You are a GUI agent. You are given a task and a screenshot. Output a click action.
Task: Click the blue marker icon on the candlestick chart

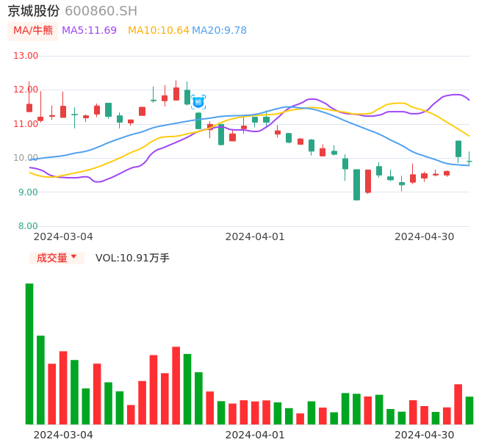(198, 102)
